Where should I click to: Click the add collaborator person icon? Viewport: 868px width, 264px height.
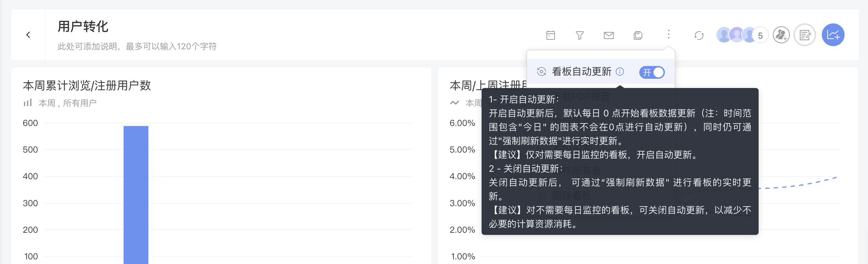tap(781, 35)
